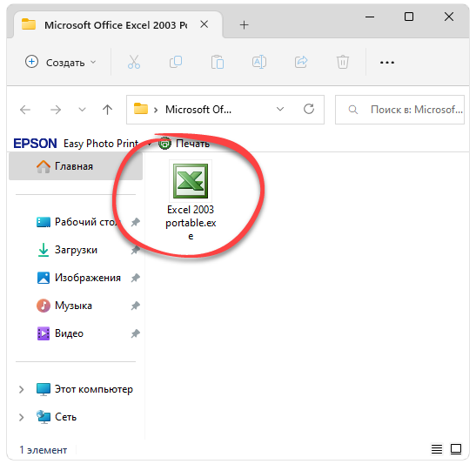Click the Delete trash icon
This screenshot has width=476, height=464.
click(x=343, y=63)
